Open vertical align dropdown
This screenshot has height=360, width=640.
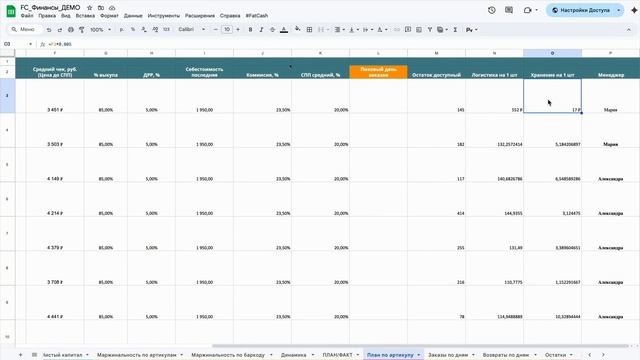click(353, 30)
